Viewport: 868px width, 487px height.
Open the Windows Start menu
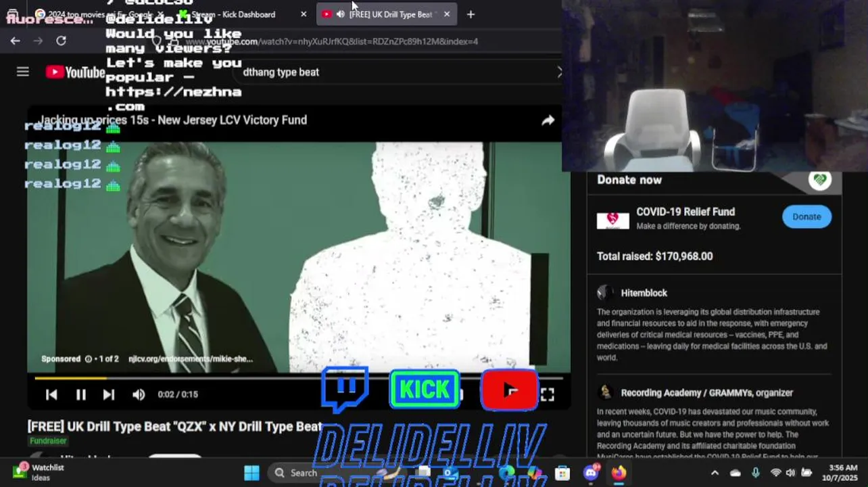[251, 473]
